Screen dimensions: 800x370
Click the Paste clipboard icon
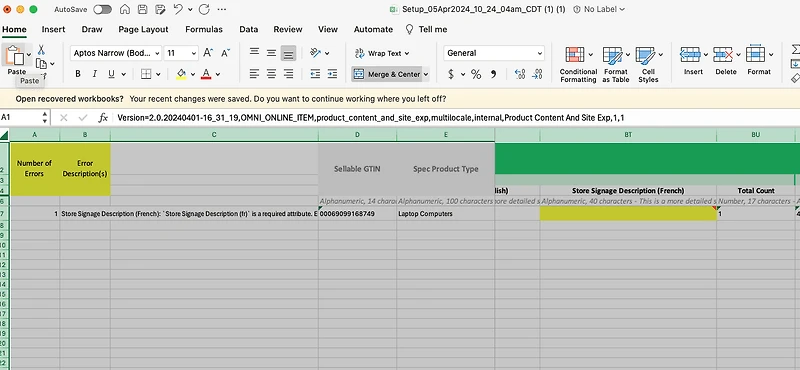14,55
